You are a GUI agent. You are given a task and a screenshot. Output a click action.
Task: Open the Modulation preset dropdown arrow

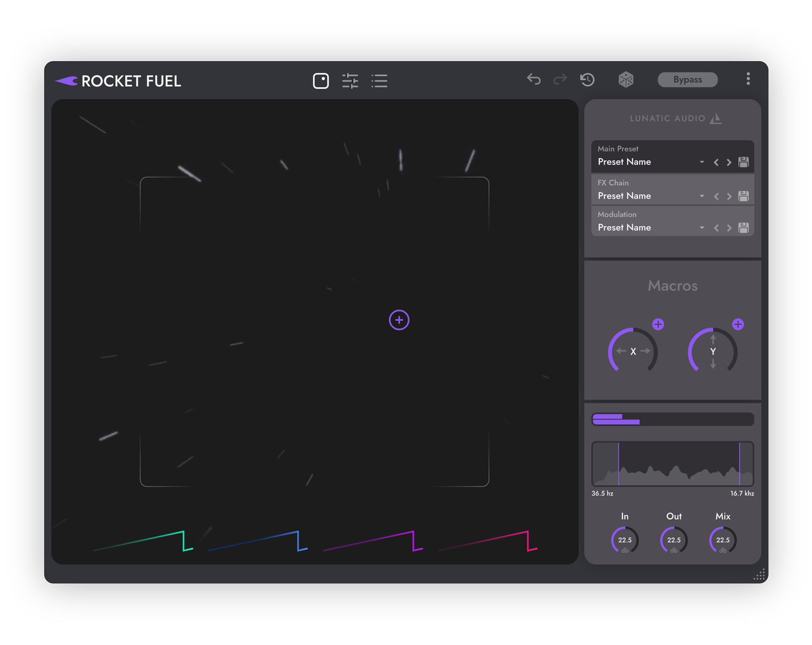pos(702,228)
